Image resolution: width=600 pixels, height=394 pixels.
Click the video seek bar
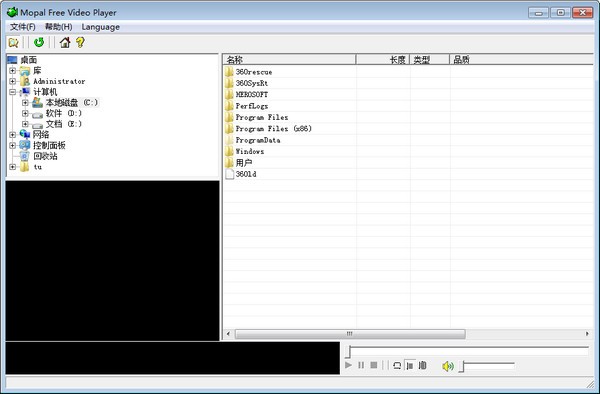[x=467, y=351]
